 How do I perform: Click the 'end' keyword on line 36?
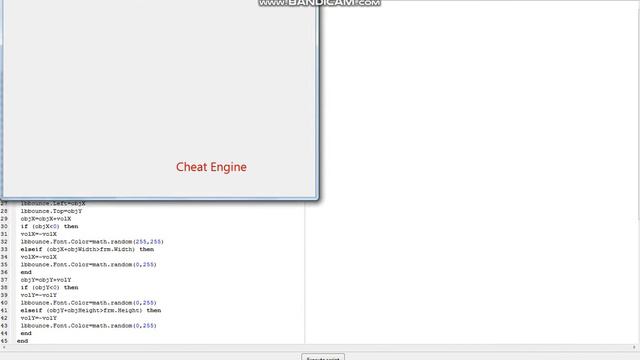point(26,272)
